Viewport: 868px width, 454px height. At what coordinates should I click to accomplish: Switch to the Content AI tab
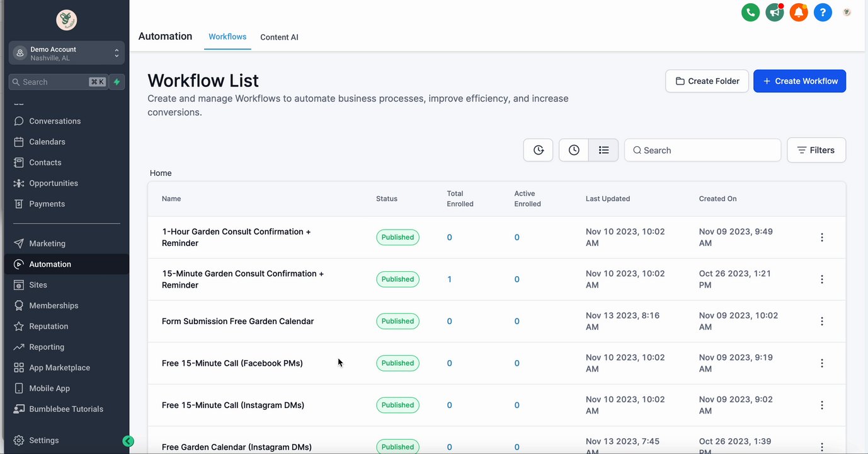tap(279, 37)
